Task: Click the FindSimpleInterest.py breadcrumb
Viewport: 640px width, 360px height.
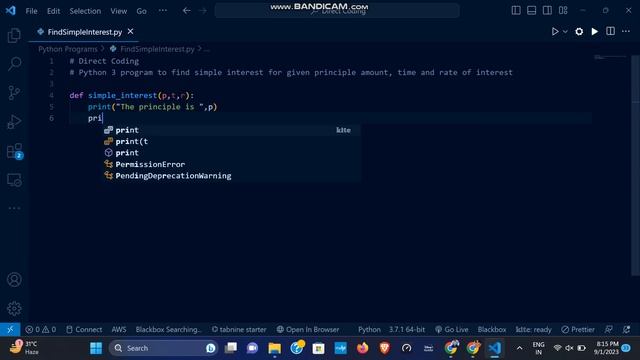Action: click(157, 49)
